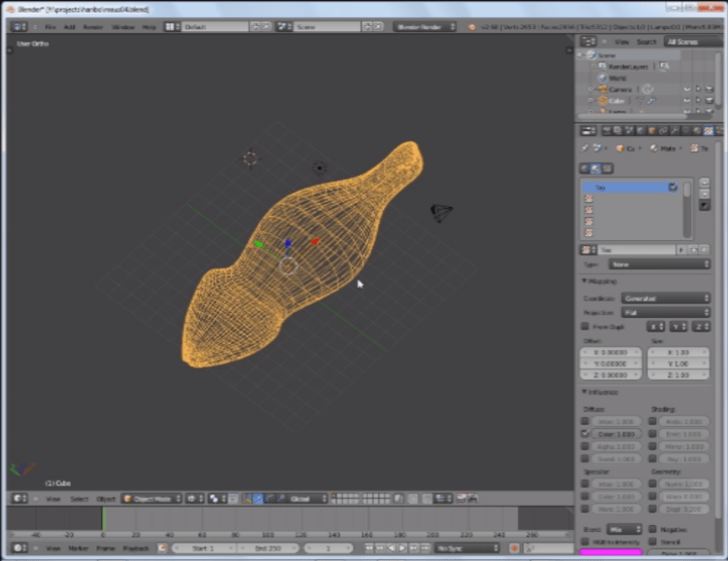This screenshot has width=728, height=561.
Task: Open the Coordinates Generated dropdown
Action: click(x=665, y=298)
